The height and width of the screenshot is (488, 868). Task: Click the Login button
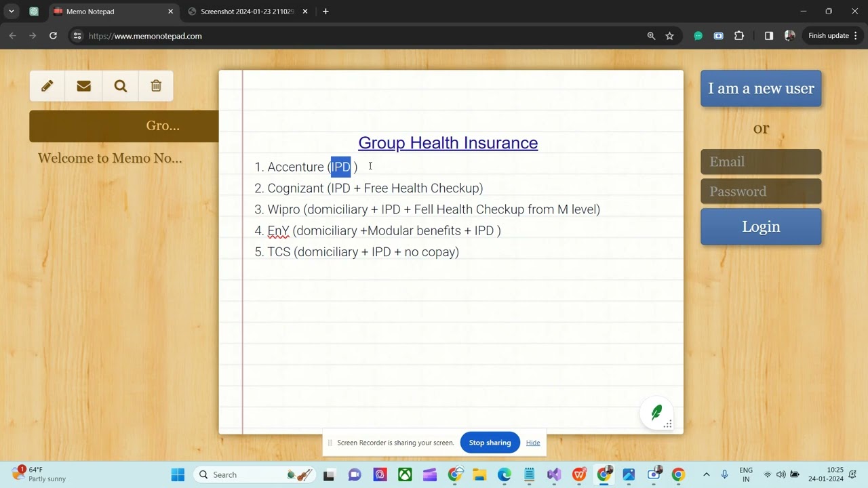point(761,227)
